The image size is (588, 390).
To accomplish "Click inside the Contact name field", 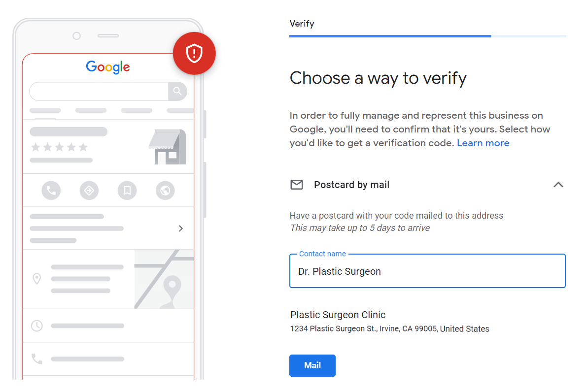I will (427, 271).
